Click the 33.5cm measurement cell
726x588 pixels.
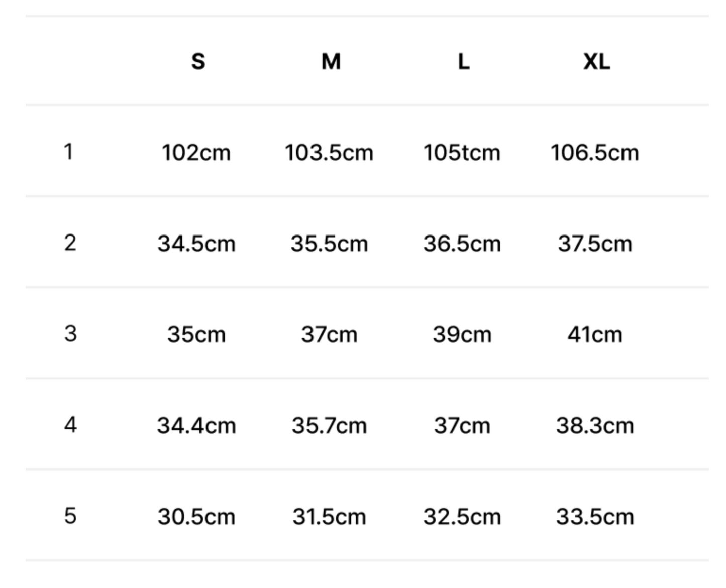click(595, 517)
